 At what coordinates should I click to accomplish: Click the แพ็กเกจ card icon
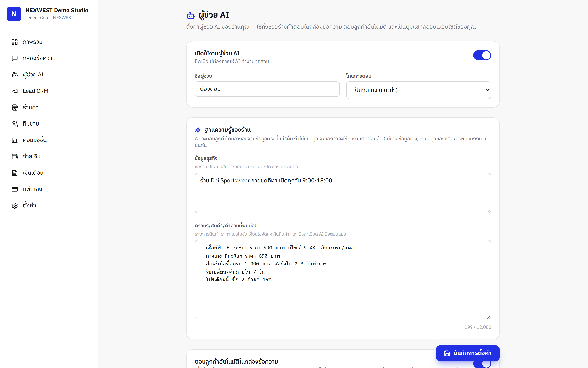[x=14, y=189]
